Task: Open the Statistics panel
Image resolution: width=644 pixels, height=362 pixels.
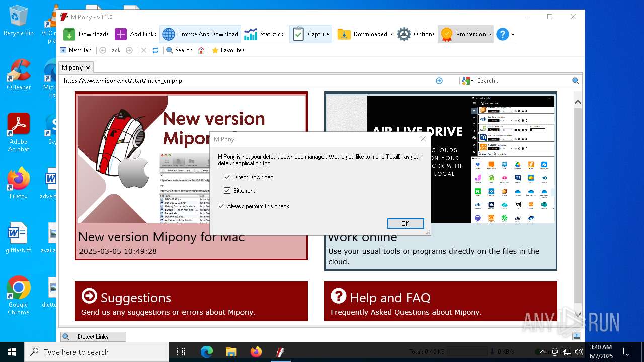Action: point(264,34)
